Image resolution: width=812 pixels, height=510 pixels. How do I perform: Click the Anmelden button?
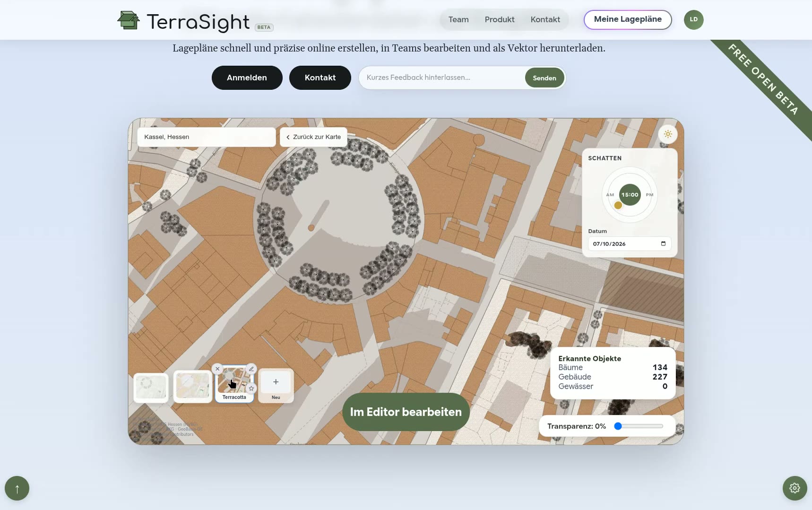pyautogui.click(x=247, y=78)
